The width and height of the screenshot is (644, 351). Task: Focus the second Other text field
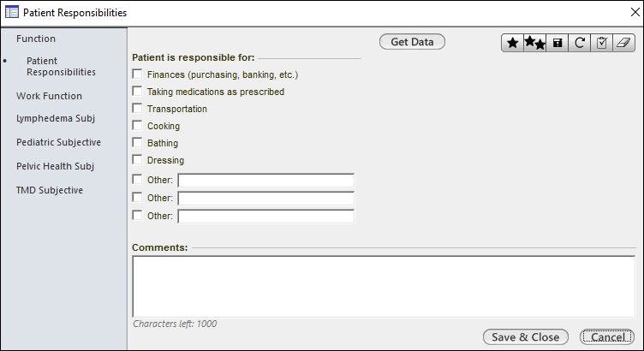pyautogui.click(x=265, y=199)
